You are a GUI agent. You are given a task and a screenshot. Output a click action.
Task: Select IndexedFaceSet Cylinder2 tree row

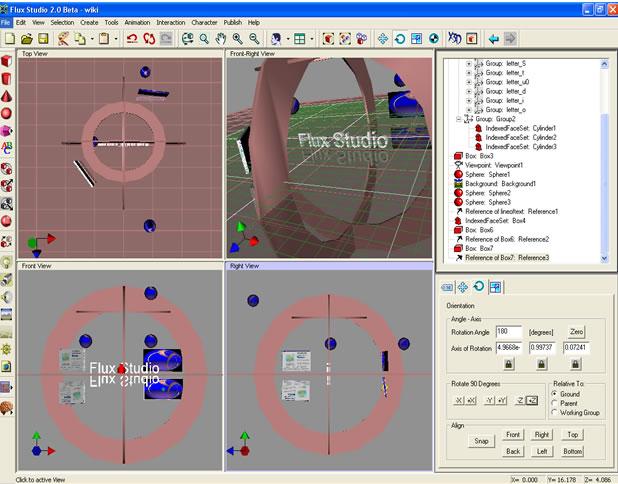tap(521, 138)
